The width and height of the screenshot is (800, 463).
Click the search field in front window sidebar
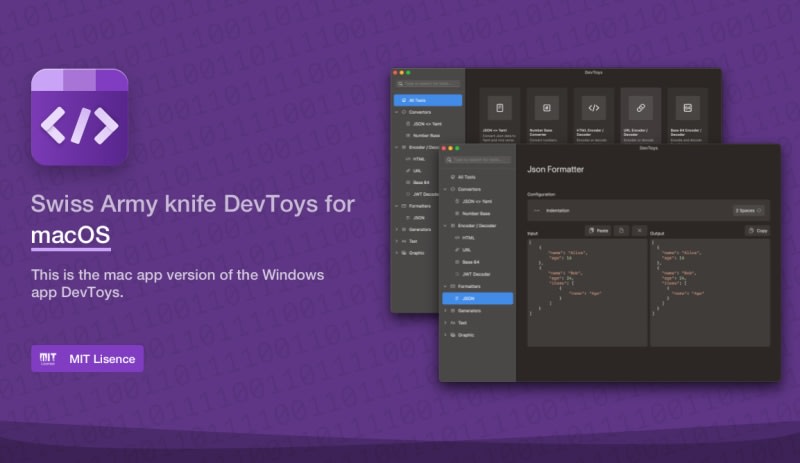coord(477,159)
